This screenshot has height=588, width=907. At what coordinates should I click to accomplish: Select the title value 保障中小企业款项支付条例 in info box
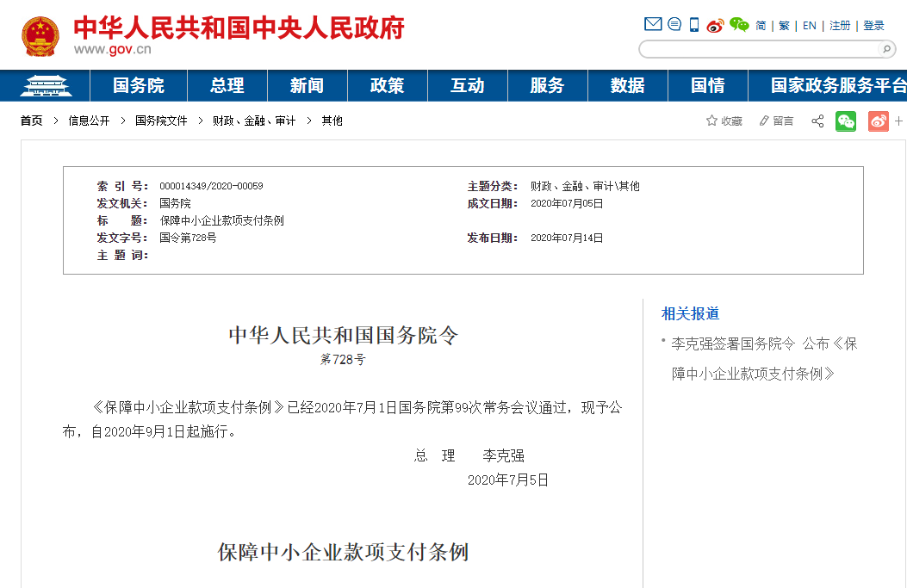(221, 220)
